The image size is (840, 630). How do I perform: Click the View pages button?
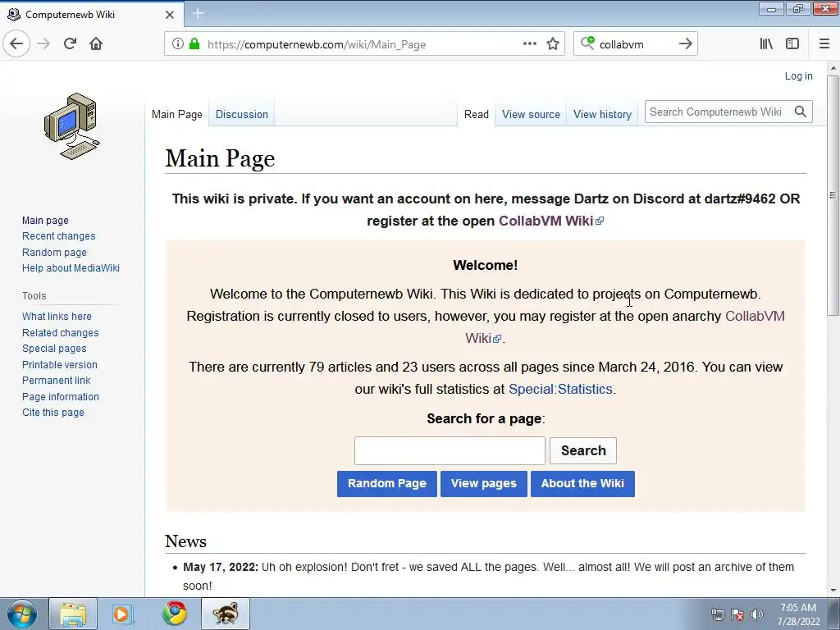click(x=484, y=484)
